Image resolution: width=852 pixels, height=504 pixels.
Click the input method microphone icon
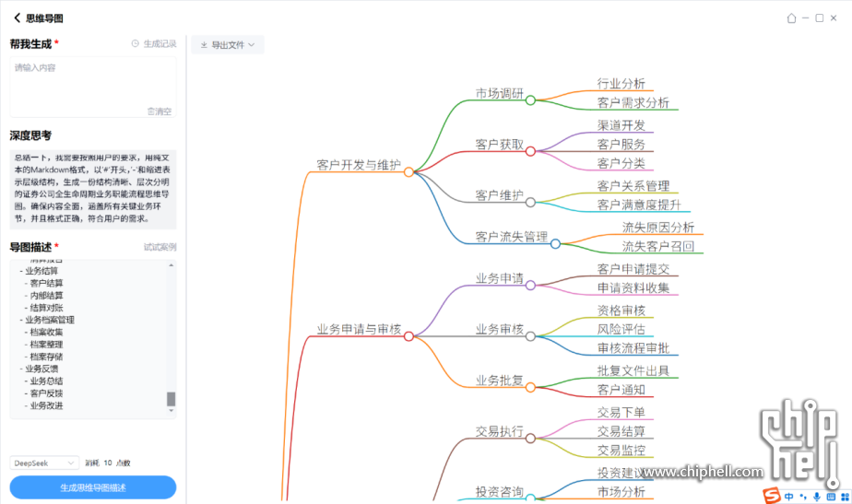[x=817, y=497]
